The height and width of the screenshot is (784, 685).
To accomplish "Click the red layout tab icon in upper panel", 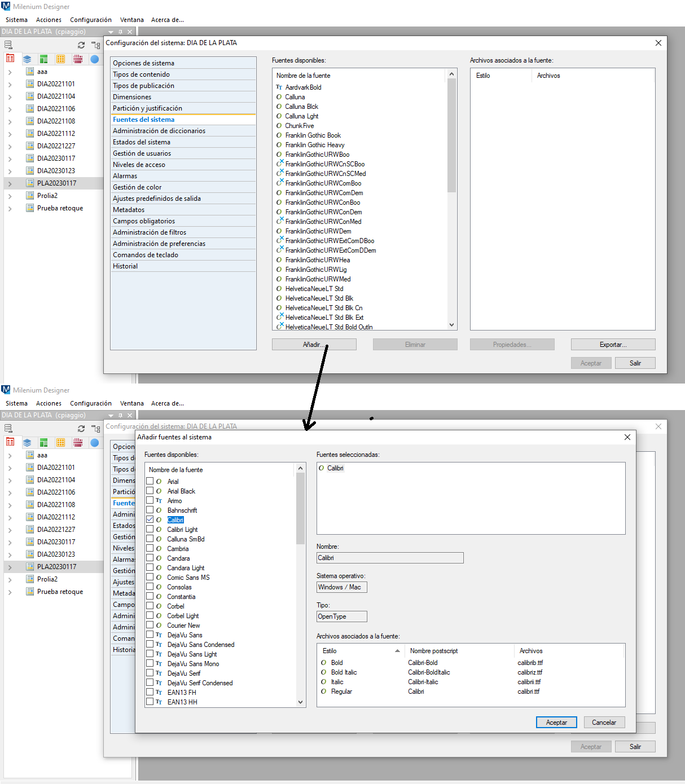I will pyautogui.click(x=10, y=59).
